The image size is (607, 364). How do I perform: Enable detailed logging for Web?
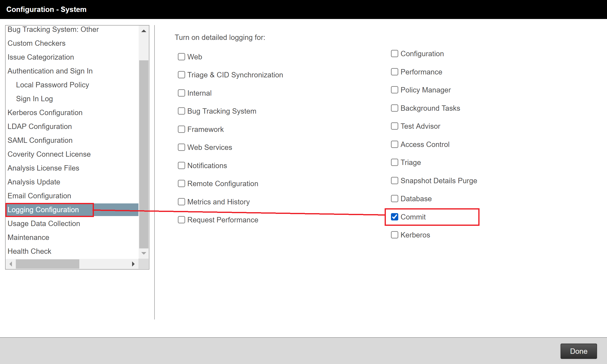tap(181, 57)
